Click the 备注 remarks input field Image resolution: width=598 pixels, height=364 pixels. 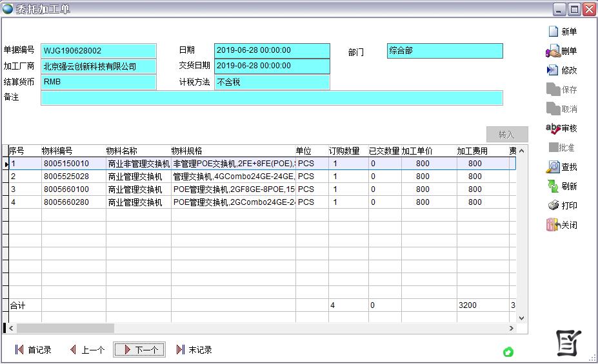click(x=271, y=98)
